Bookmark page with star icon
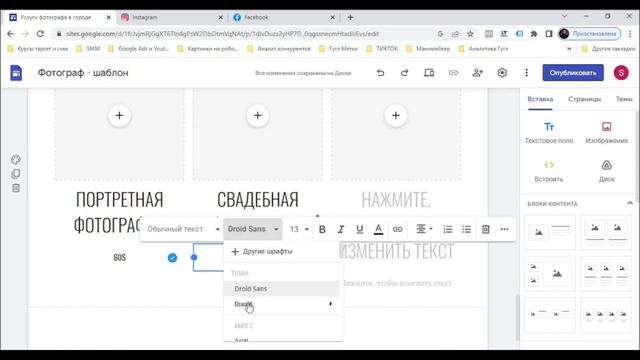This screenshot has width=640, height=360. pyautogui.click(x=470, y=34)
